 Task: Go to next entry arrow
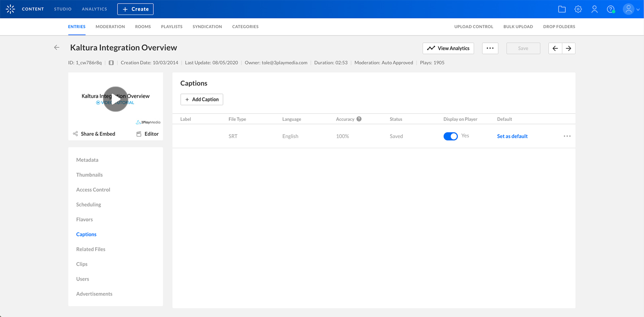point(568,48)
